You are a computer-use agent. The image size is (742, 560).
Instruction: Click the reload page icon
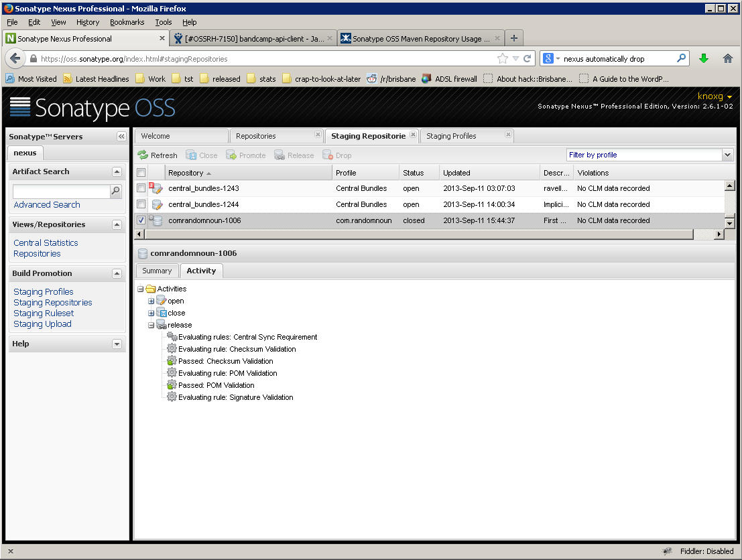coord(527,59)
